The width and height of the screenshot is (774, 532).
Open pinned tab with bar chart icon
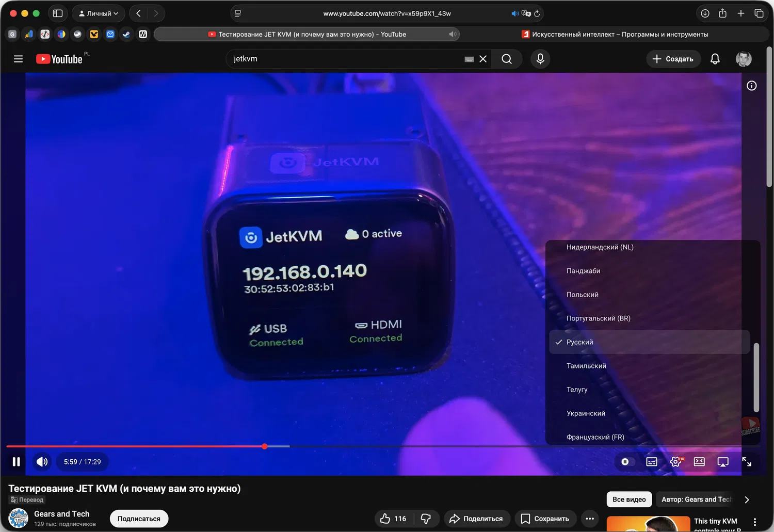pos(29,35)
